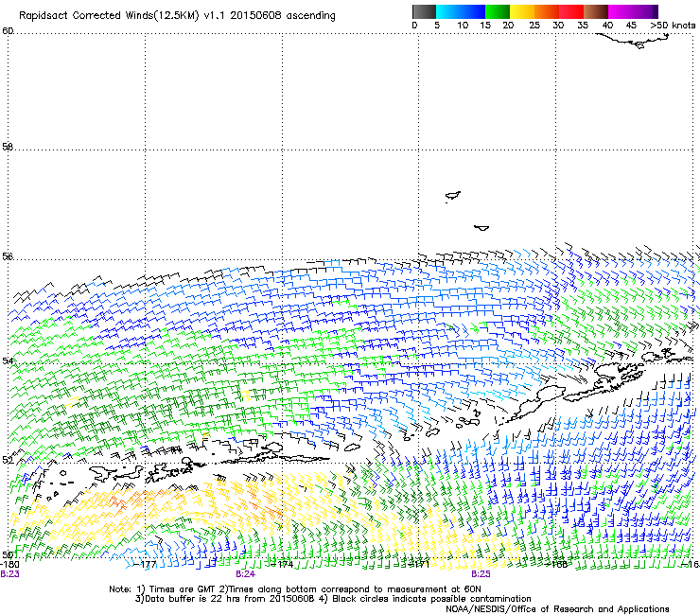Click the gray 0-5 knots legend color
This screenshot has width=700, height=615.
pos(424,11)
